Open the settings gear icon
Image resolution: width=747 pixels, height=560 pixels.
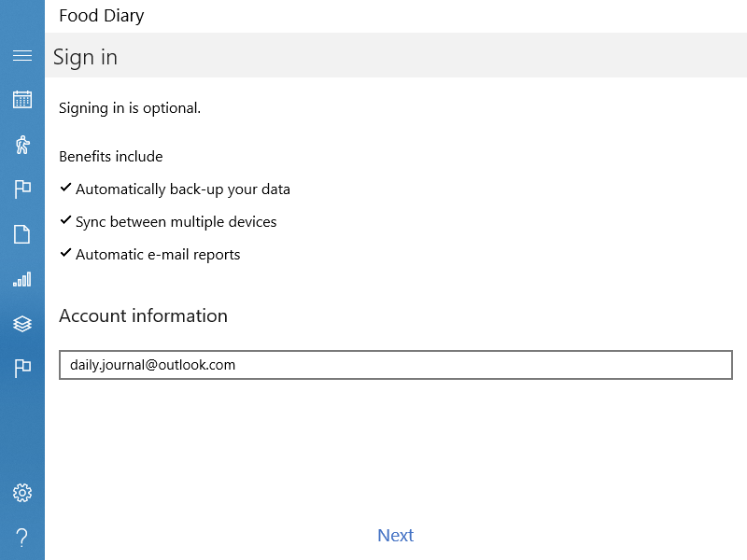pos(22,493)
